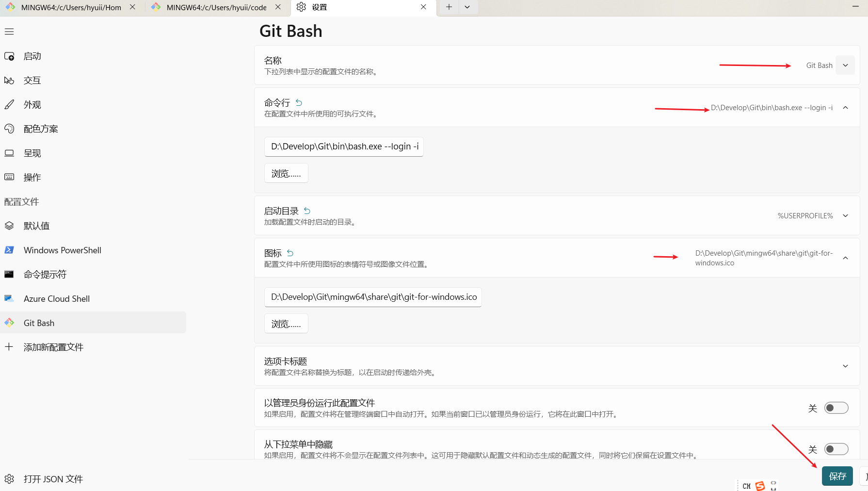Select the Azure Cloud Shell profile

(93, 299)
